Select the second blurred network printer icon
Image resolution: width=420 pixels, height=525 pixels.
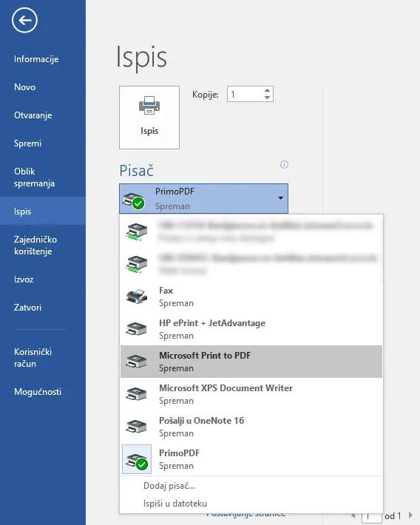point(136,264)
